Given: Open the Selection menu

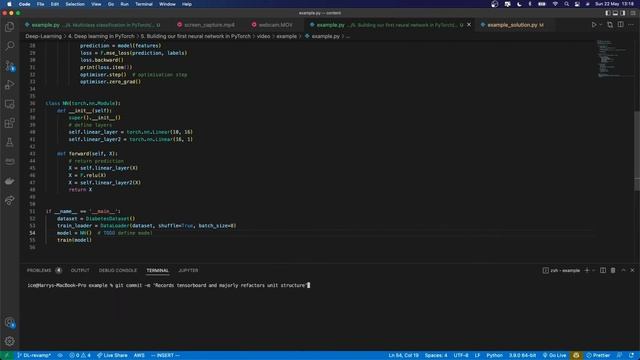Looking at the screenshot, I should [75, 4].
